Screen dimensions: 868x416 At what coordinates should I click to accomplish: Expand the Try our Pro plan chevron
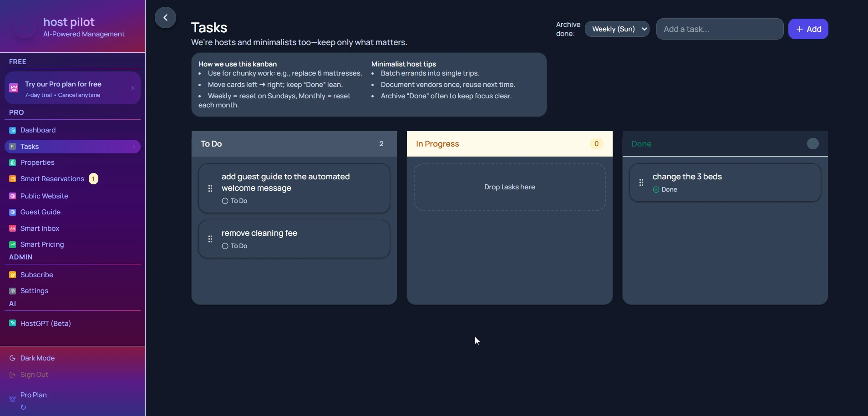tap(132, 88)
